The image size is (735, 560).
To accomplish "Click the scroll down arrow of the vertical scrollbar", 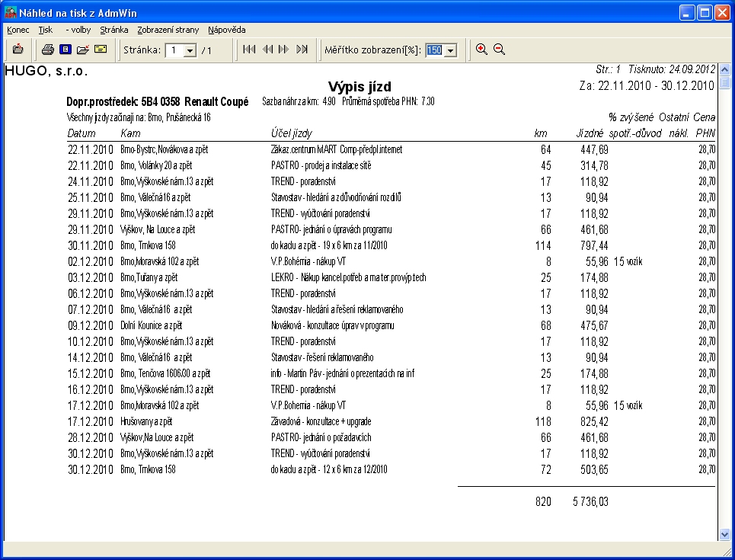I will pyautogui.click(x=724, y=534).
